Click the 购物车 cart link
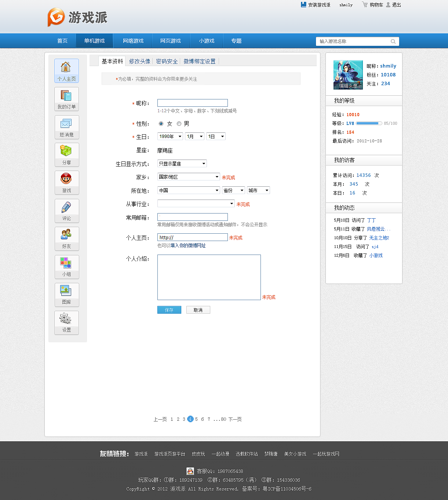Image resolution: width=448 pixels, height=500 pixels. point(376,5)
